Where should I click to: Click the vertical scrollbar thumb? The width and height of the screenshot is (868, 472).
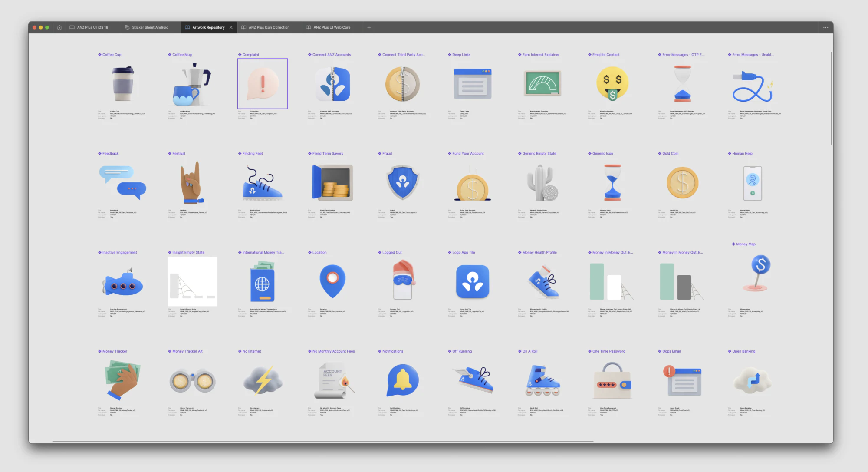point(831,99)
